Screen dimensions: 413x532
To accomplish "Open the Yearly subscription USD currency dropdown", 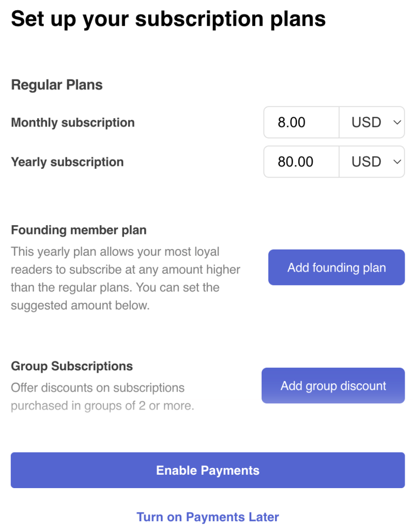I will coord(372,162).
